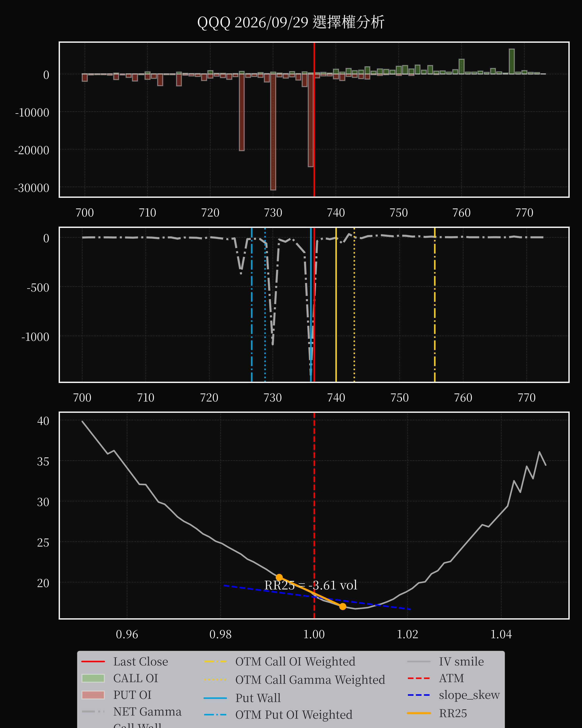The height and width of the screenshot is (728, 582).
Task: Select the 1.04 x-axis label on the IV chart
Action: 501,635
